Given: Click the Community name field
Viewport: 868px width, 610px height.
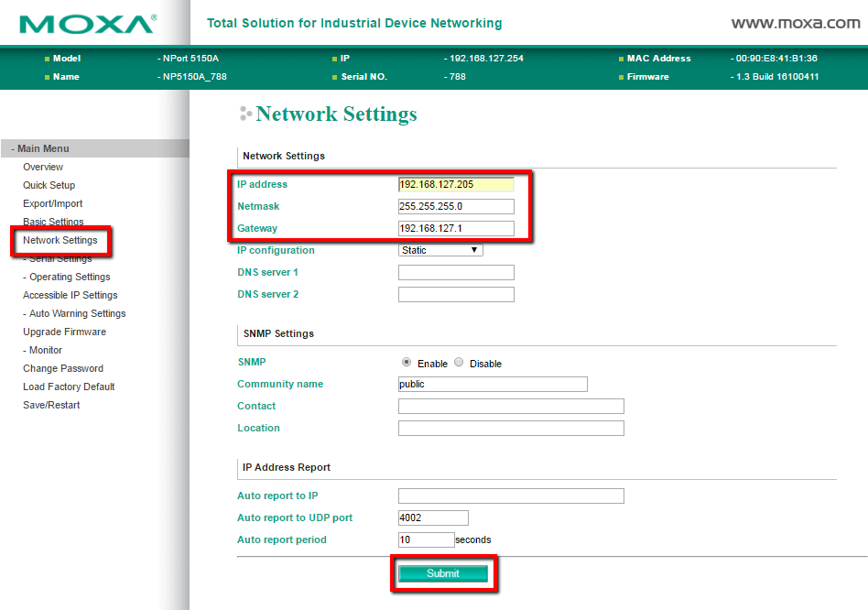Looking at the screenshot, I should (x=493, y=384).
